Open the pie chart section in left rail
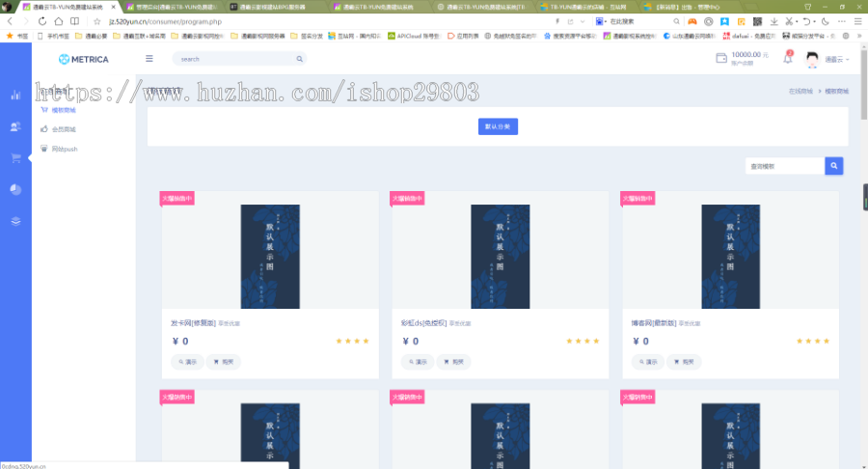The width and height of the screenshot is (868, 469). (x=15, y=190)
